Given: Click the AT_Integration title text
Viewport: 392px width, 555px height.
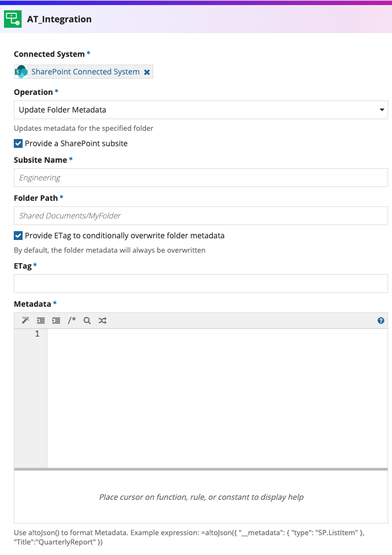Looking at the screenshot, I should click(x=59, y=19).
